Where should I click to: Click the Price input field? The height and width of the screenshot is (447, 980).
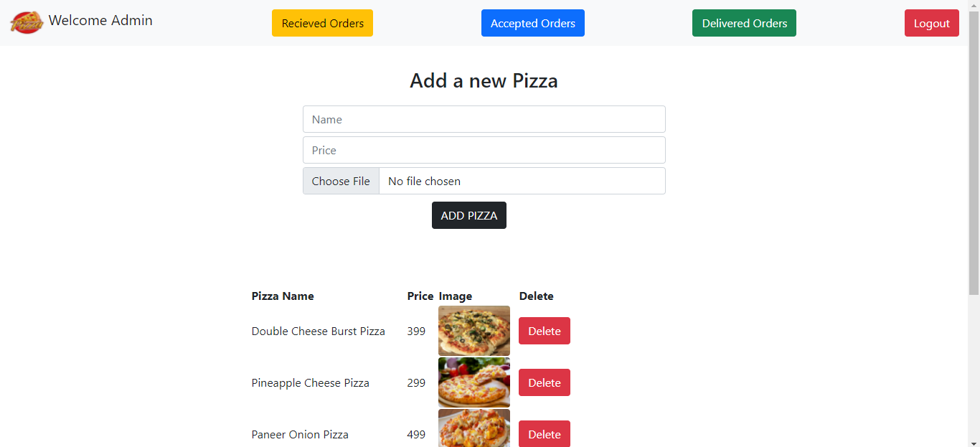coord(484,149)
